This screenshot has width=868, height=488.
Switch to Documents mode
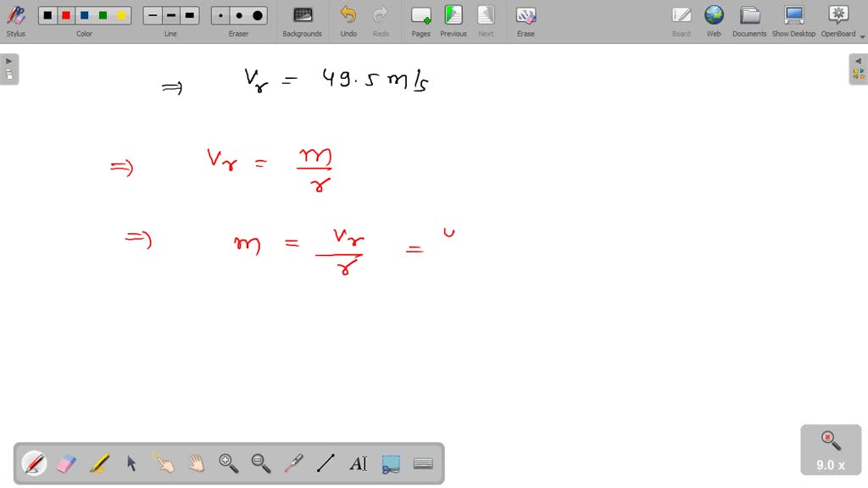[749, 15]
